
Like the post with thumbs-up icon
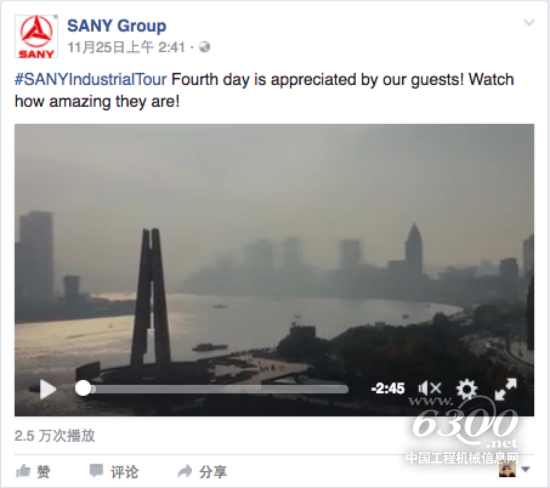pos(23,471)
